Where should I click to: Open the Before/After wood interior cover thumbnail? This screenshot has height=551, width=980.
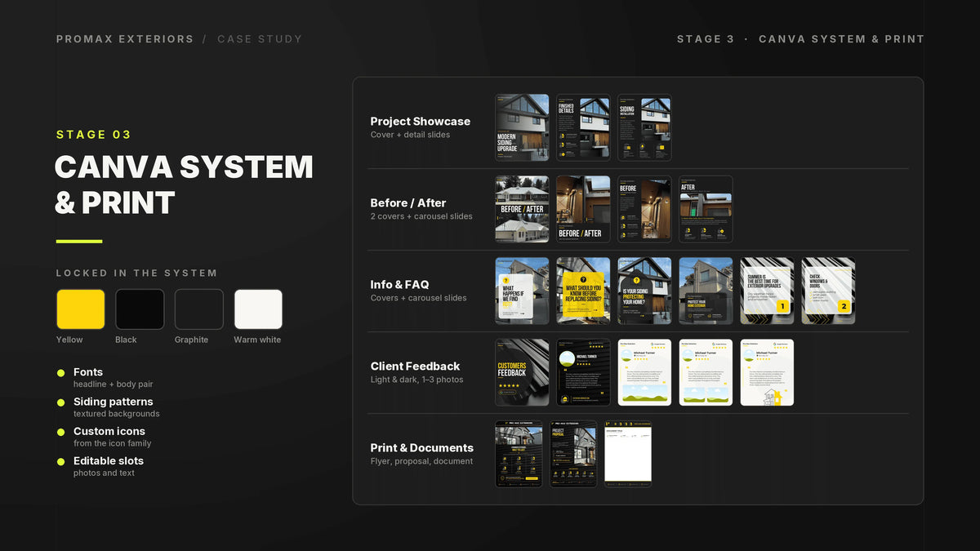583,209
